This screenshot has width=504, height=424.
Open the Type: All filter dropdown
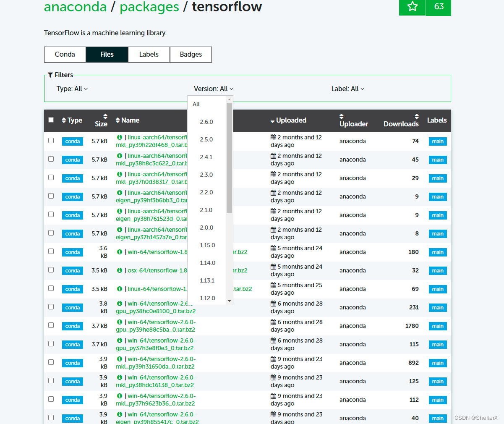pyautogui.click(x=72, y=89)
